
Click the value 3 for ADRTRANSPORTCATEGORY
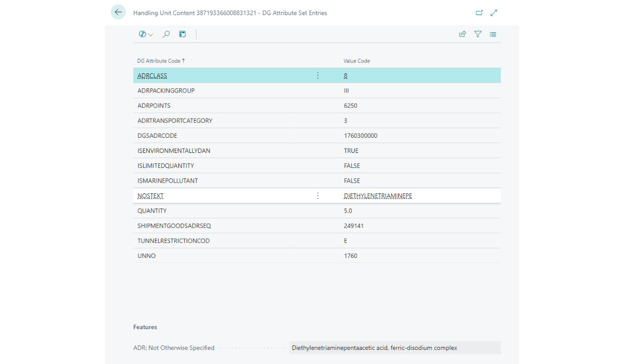click(345, 121)
